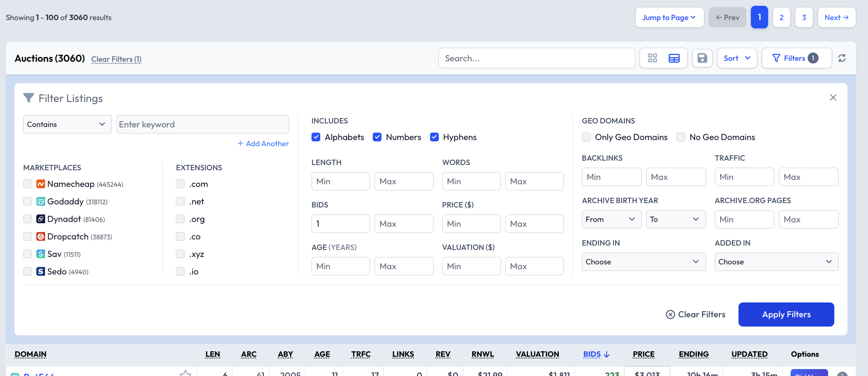Focus the Price Max field

coord(535,224)
